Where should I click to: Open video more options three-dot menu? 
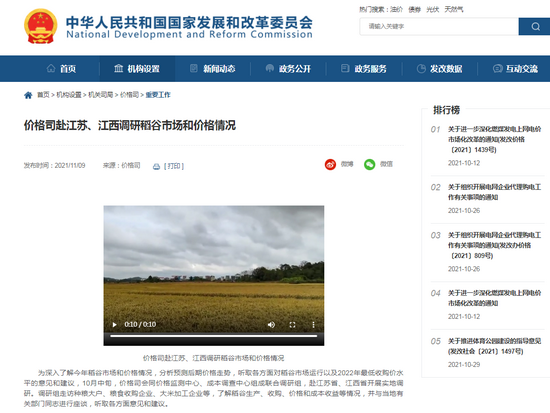click(x=313, y=325)
